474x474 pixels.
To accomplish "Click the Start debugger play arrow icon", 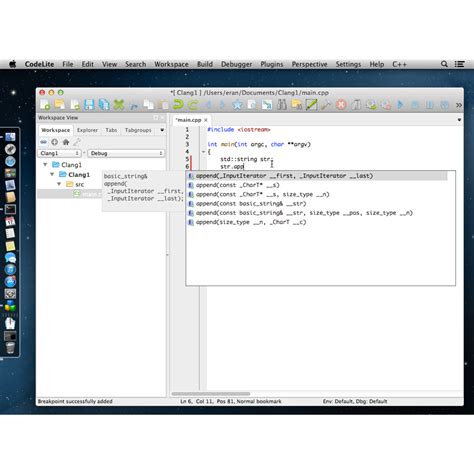I will click(x=400, y=105).
